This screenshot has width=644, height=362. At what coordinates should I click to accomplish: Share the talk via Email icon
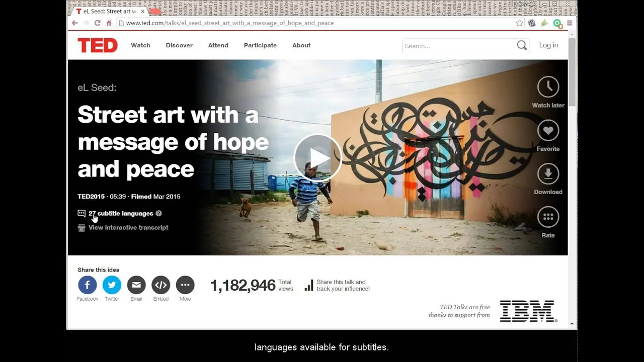pos(136,285)
